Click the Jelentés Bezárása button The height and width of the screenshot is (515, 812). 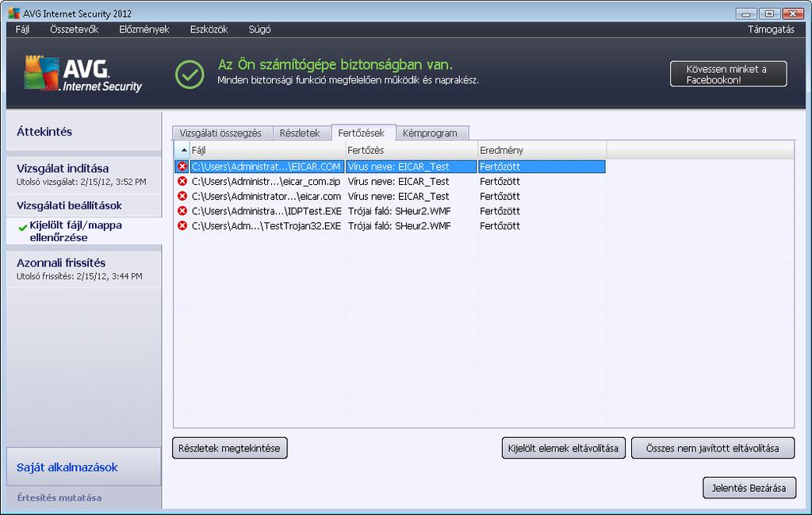[x=749, y=488]
